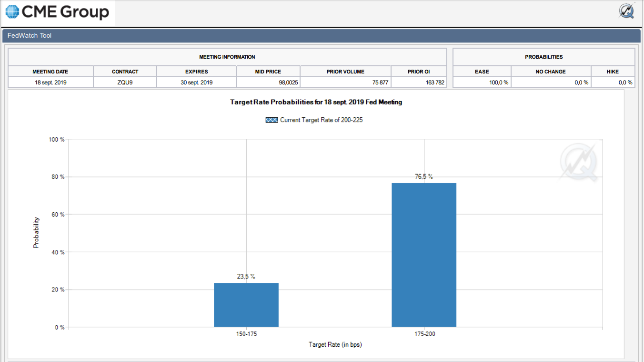Open the QuikStrike icon in top-right corner
This screenshot has width=644, height=362.
pos(626,10)
